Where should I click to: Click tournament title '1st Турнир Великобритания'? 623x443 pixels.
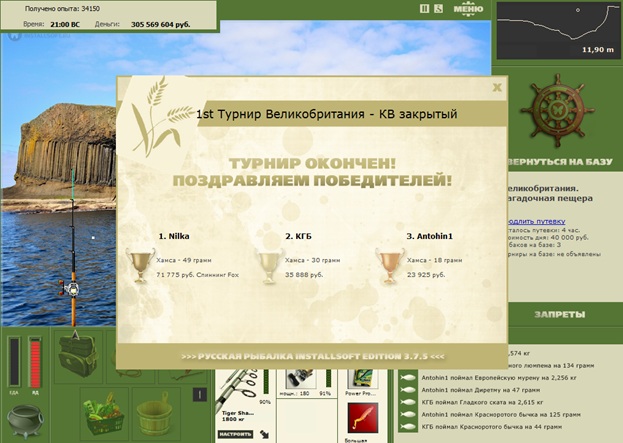coord(281,114)
